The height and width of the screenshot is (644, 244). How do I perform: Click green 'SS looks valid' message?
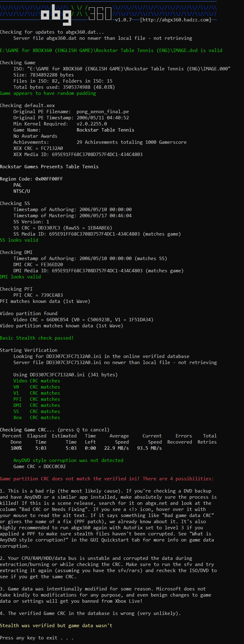click(x=19, y=240)
